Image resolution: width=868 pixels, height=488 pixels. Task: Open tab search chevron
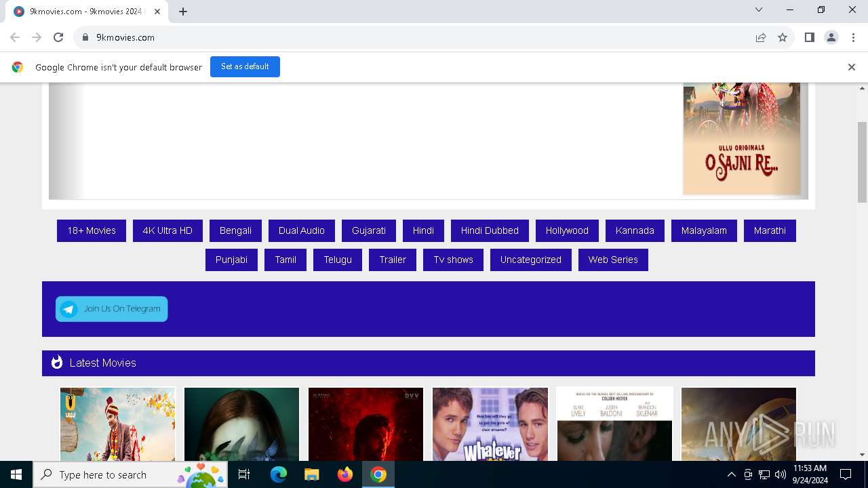tap(759, 9)
